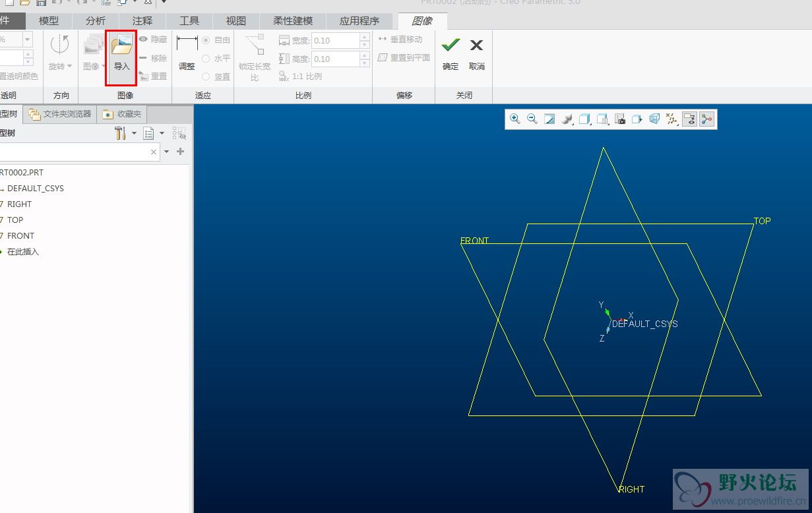Image resolution: width=812 pixels, height=513 pixels.
Task: Click 移除 (Remove) image button
Action: tap(152, 58)
